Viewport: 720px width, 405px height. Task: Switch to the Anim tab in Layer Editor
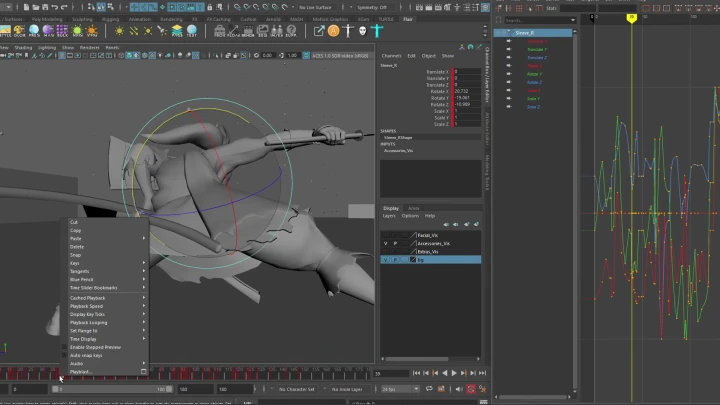point(413,208)
